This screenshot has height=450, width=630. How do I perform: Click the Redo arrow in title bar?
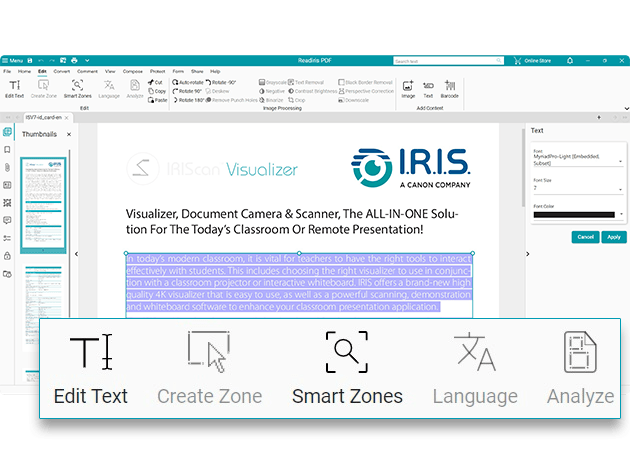tap(52, 61)
